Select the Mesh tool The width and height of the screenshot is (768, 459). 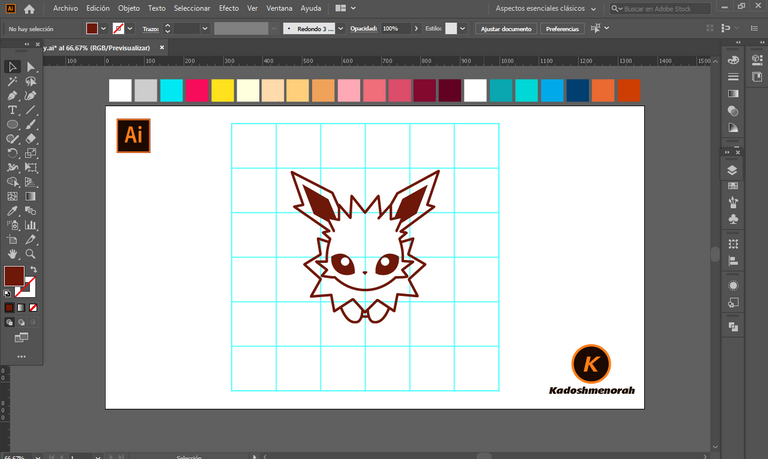pyautogui.click(x=12, y=196)
